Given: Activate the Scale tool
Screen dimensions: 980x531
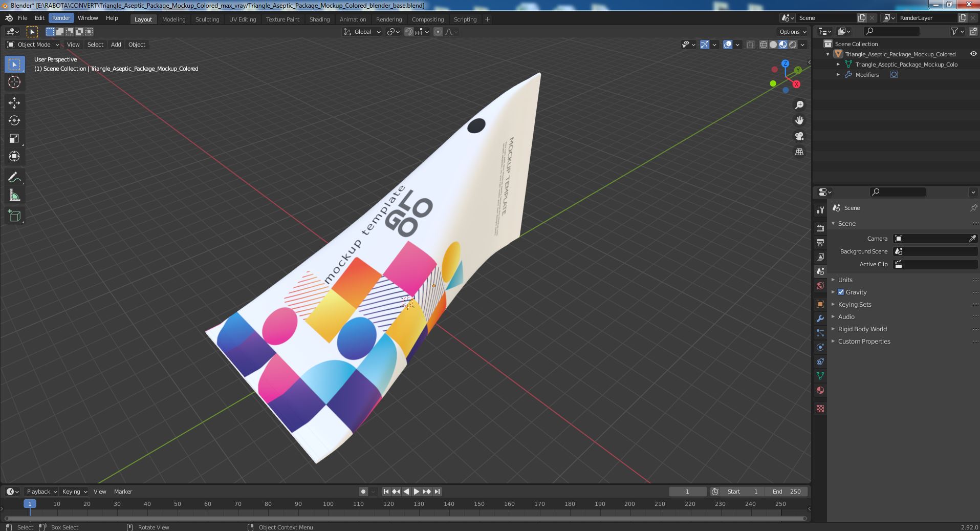Looking at the screenshot, I should click(x=14, y=139).
